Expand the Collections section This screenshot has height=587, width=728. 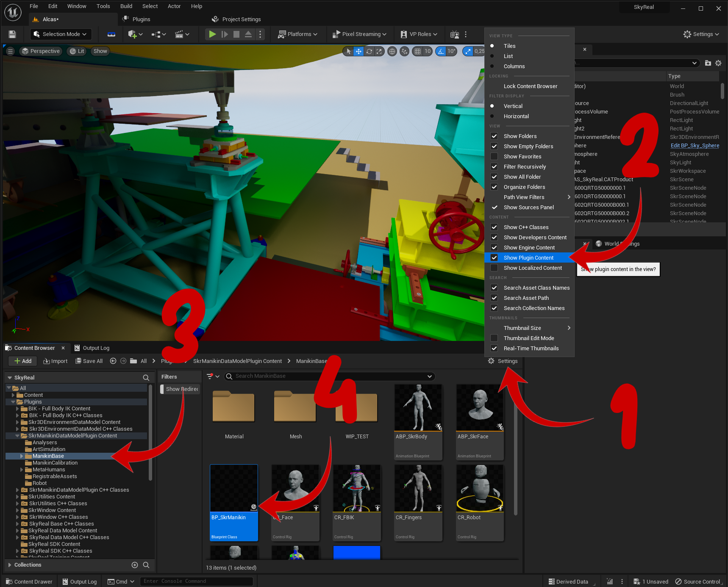[10, 565]
